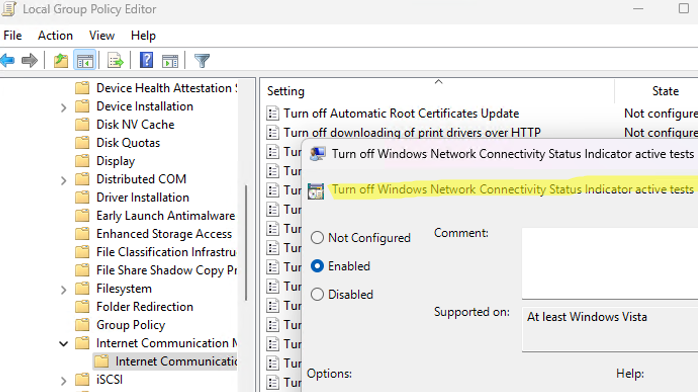This screenshot has width=698, height=392.
Task: Sort by the State column header
Action: [x=665, y=91]
